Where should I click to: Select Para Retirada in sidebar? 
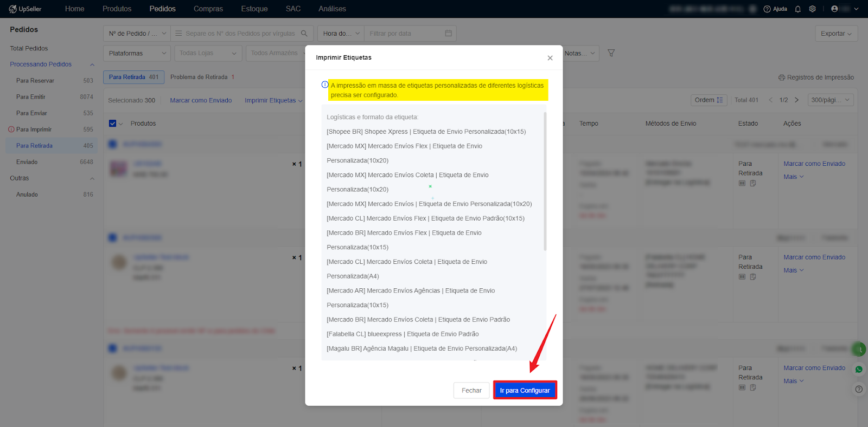pos(52,146)
